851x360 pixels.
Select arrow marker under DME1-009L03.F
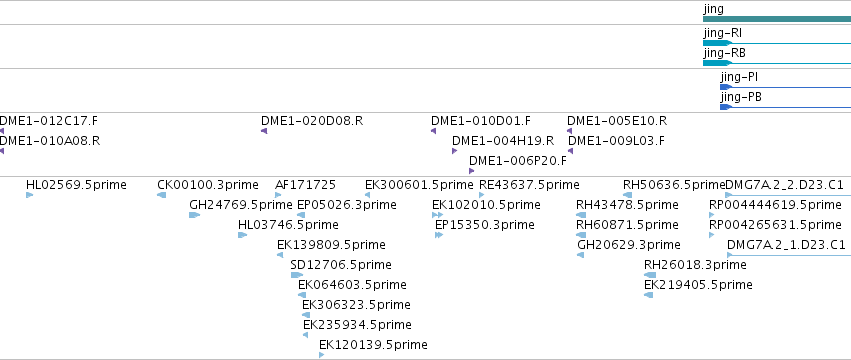point(570,151)
